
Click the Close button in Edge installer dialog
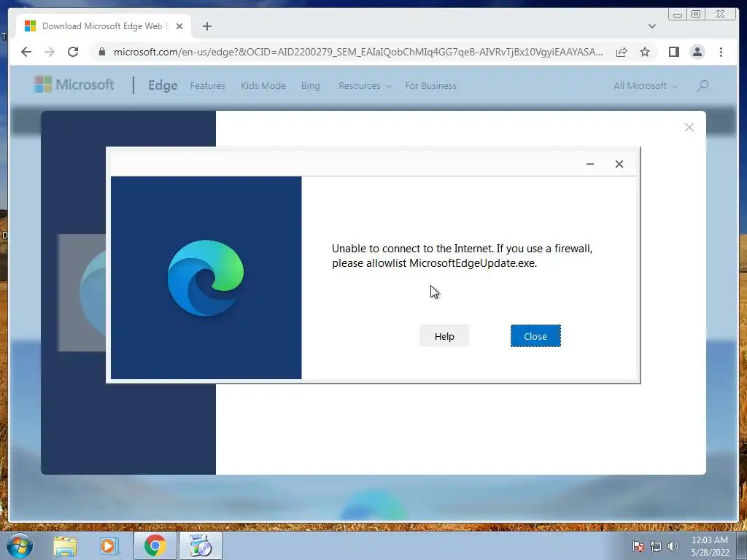coord(535,336)
